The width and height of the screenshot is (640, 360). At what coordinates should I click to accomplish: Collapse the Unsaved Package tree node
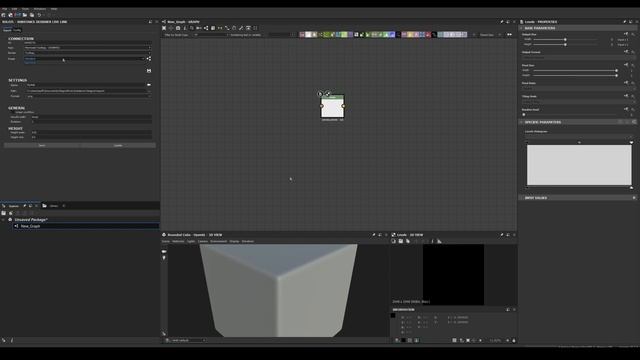coord(4,220)
